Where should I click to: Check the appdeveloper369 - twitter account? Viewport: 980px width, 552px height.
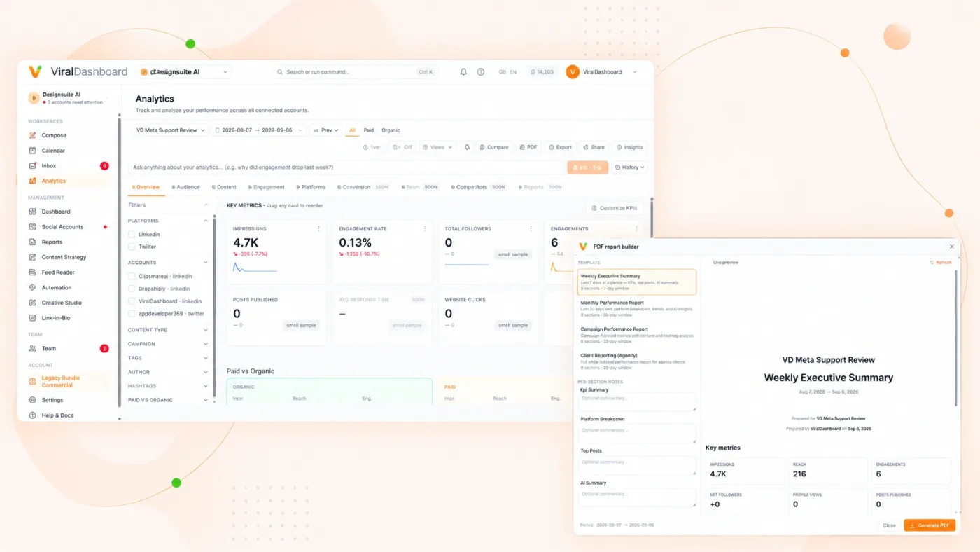click(x=132, y=314)
